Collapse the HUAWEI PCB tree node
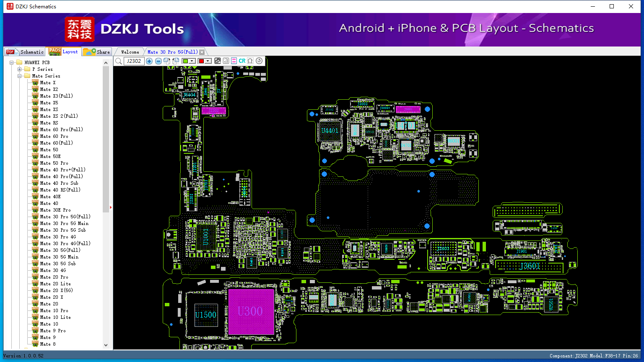 (x=12, y=62)
